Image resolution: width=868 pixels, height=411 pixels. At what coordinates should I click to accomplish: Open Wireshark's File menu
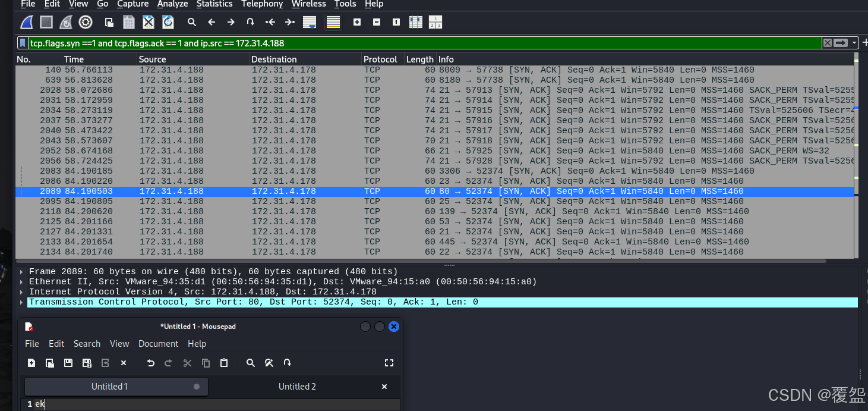click(28, 4)
